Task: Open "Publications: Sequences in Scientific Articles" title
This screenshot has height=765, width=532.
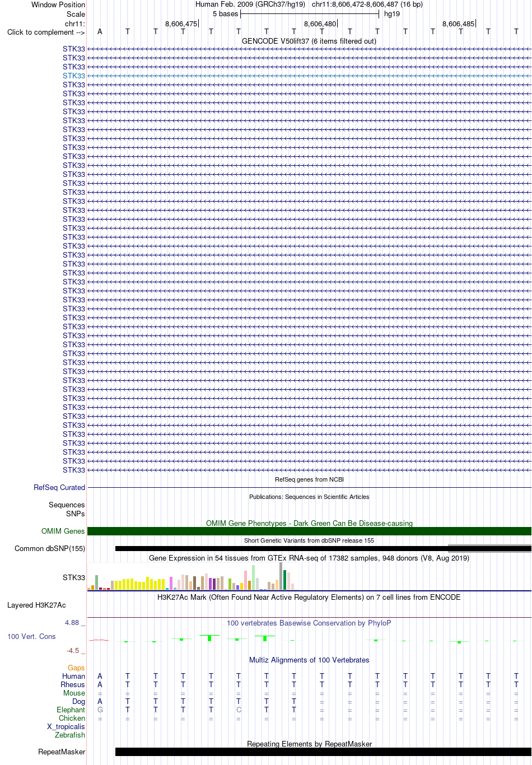Action: pos(309,497)
